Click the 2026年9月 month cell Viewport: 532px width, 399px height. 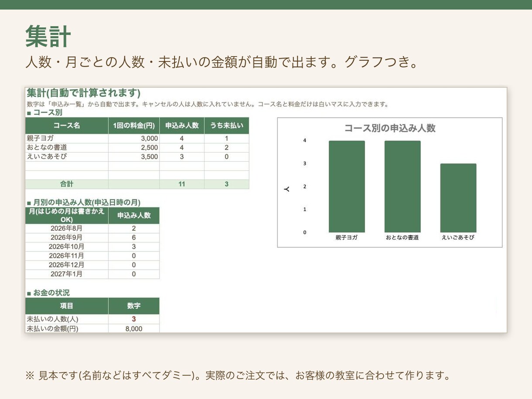pyautogui.click(x=67, y=237)
